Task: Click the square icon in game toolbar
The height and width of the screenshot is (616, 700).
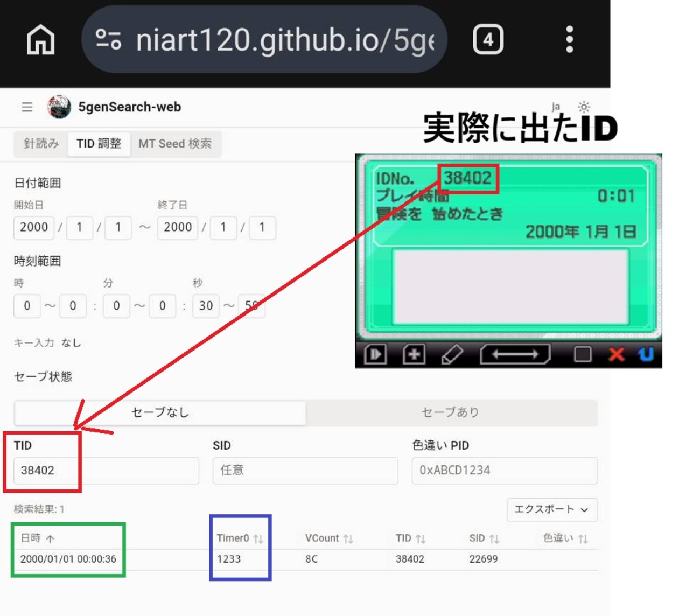Action: point(582,354)
